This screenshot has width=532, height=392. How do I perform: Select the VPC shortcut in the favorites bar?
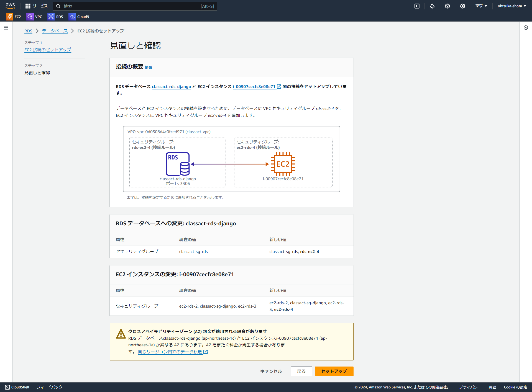pos(34,17)
